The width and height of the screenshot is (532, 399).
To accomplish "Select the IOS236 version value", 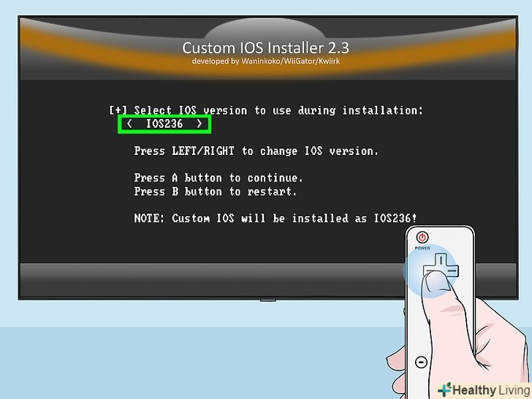I will (164, 123).
